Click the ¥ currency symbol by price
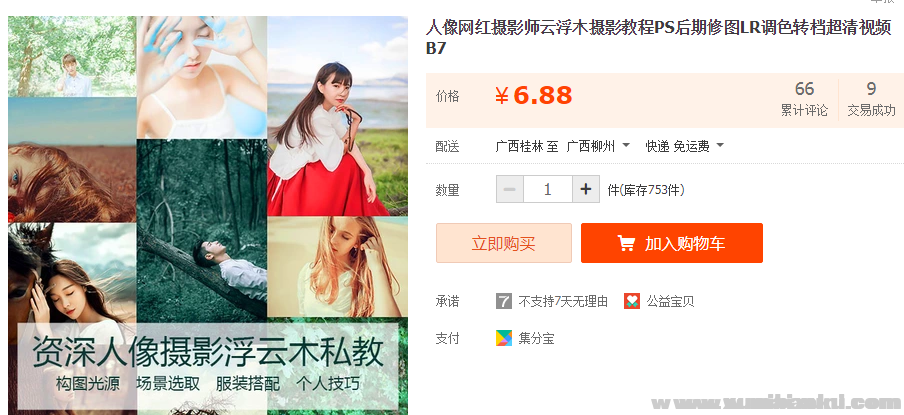Viewport: 904px width, 415px height. [502, 96]
